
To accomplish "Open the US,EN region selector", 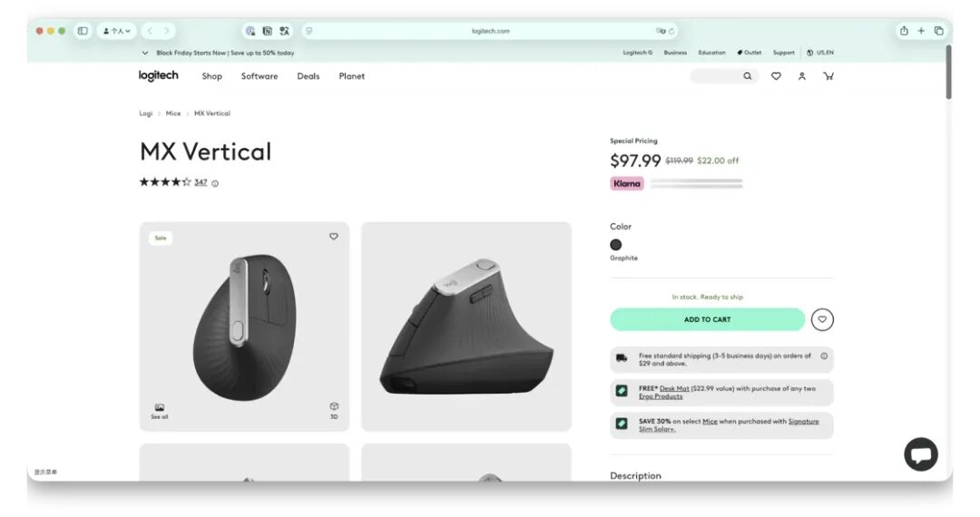I will (x=820, y=54).
